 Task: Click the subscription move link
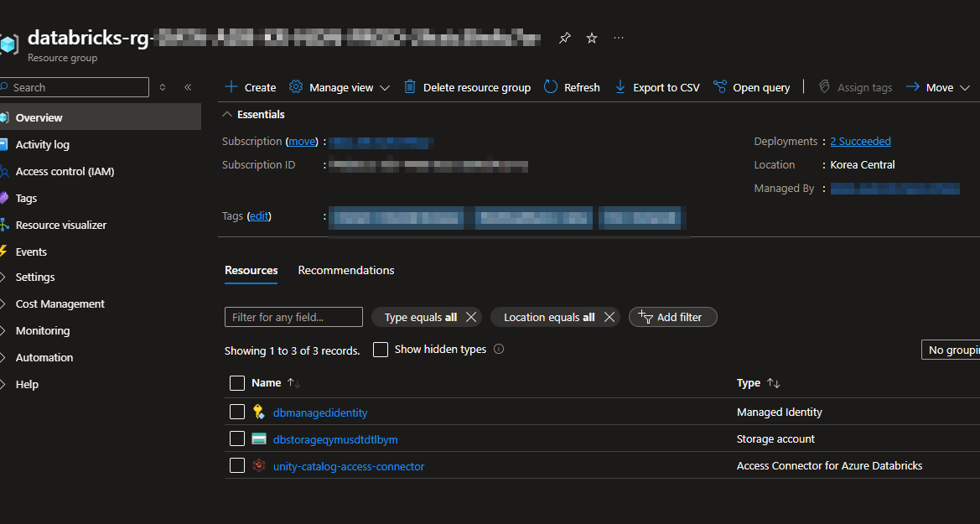(x=302, y=142)
